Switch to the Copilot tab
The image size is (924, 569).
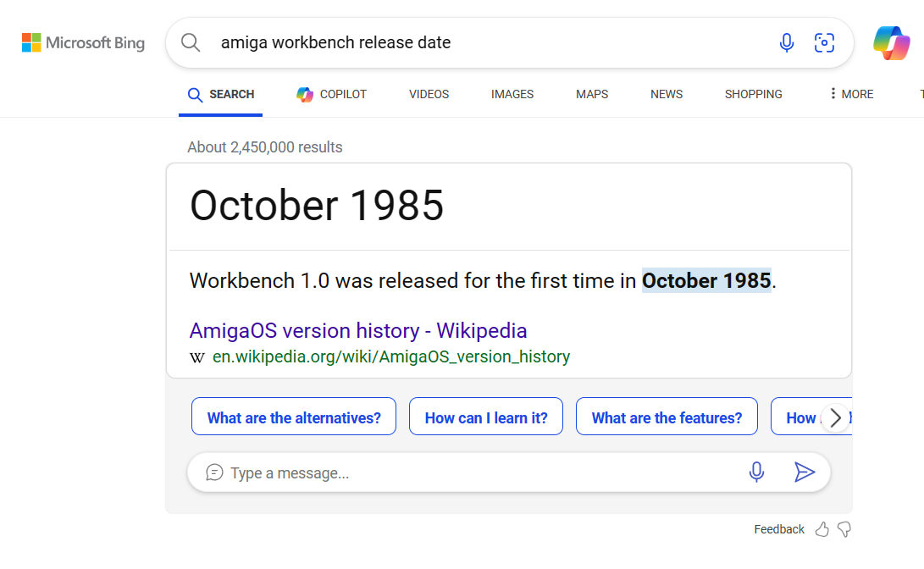pyautogui.click(x=332, y=94)
